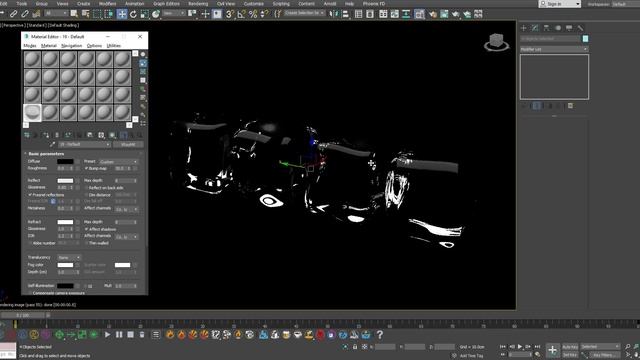Click the Auto Key button
The image size is (640, 360).
coord(570,347)
